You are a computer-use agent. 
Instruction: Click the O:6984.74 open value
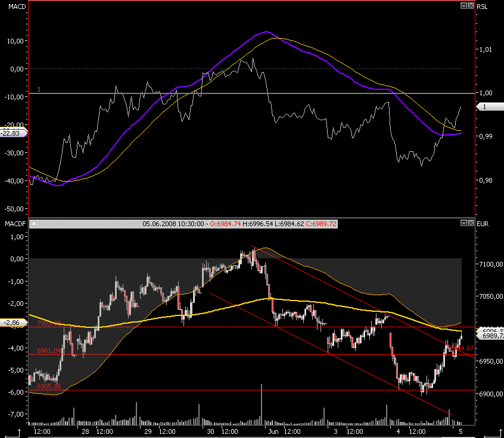pyautogui.click(x=225, y=224)
